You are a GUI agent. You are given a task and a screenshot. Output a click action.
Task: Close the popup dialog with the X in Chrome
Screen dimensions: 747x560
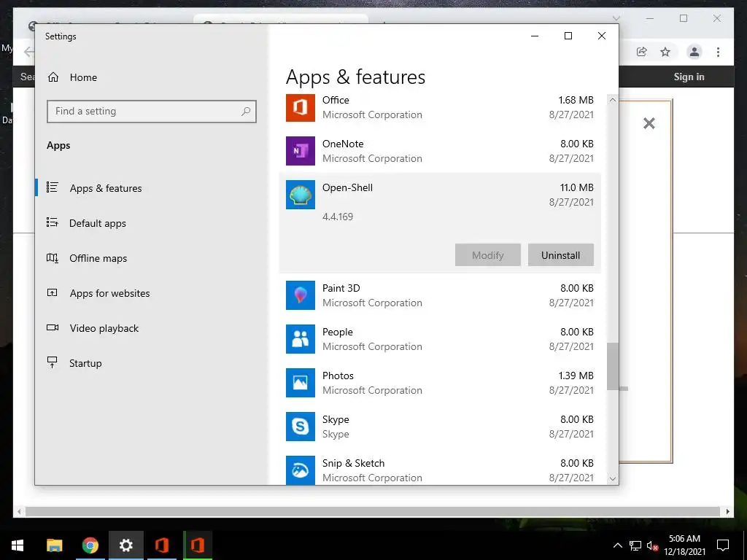pyautogui.click(x=649, y=123)
